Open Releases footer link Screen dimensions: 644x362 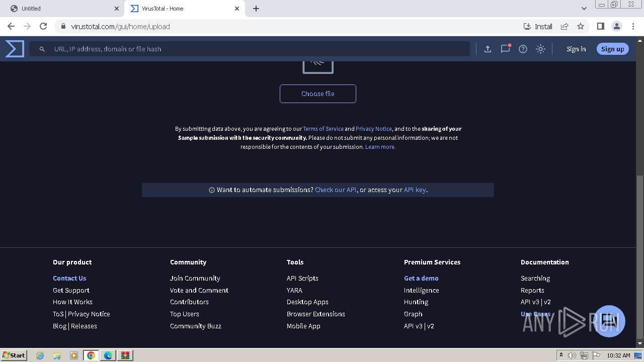click(x=84, y=326)
